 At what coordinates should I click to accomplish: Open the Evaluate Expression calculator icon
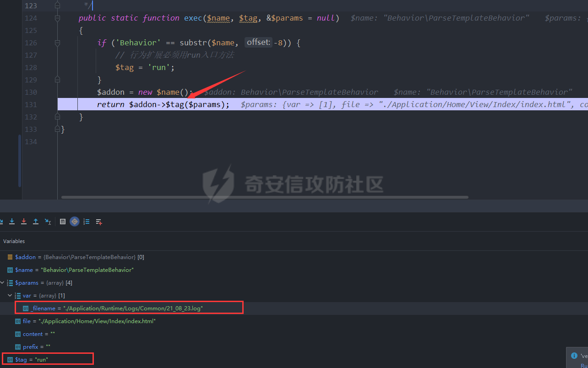point(63,222)
